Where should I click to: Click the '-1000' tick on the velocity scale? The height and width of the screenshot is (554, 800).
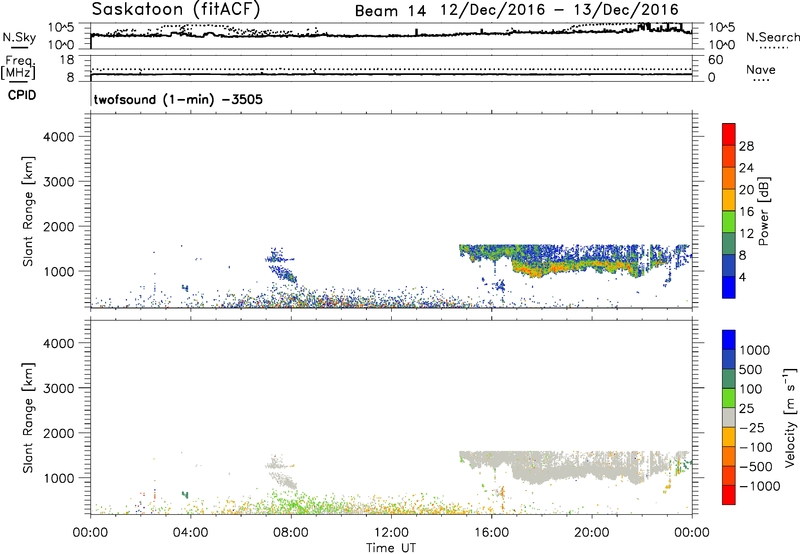pos(759,486)
